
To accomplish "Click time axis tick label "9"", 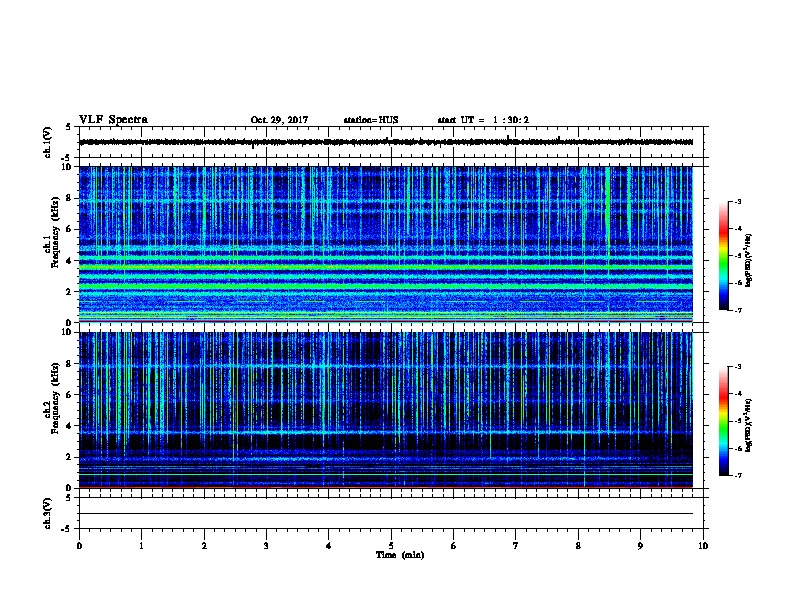I will (x=640, y=545).
